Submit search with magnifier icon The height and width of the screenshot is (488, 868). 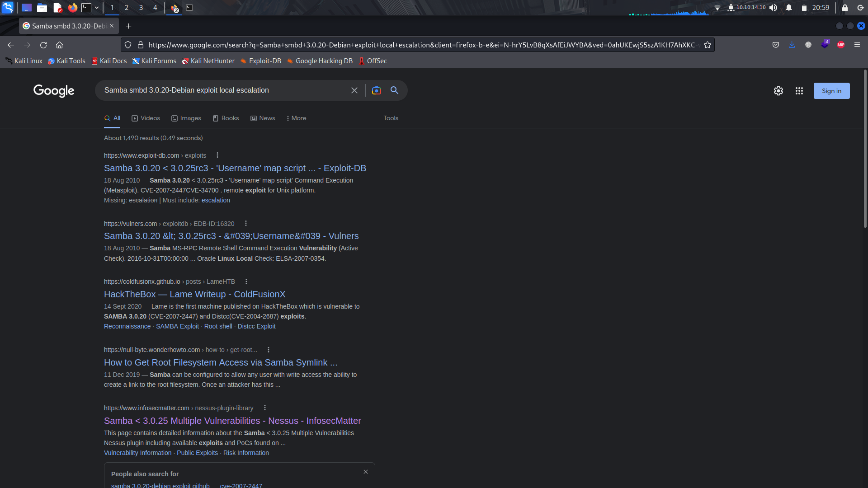(x=395, y=90)
